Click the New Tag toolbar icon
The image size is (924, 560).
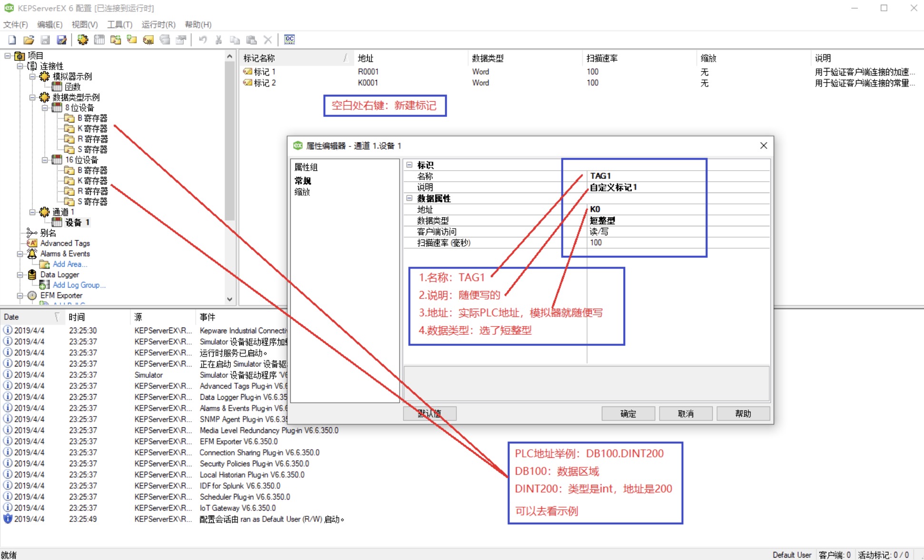coord(132,40)
